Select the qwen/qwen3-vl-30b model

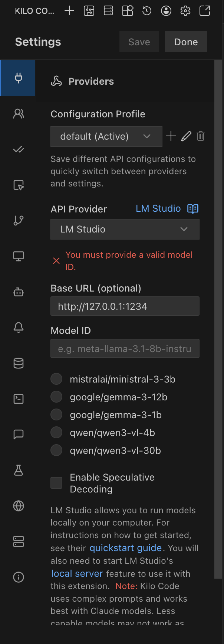click(x=56, y=451)
